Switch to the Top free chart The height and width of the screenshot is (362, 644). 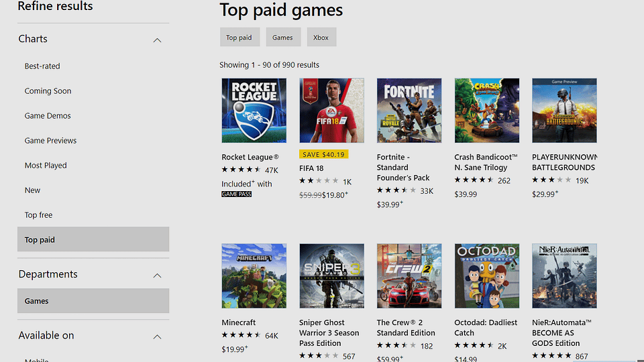pos(39,215)
